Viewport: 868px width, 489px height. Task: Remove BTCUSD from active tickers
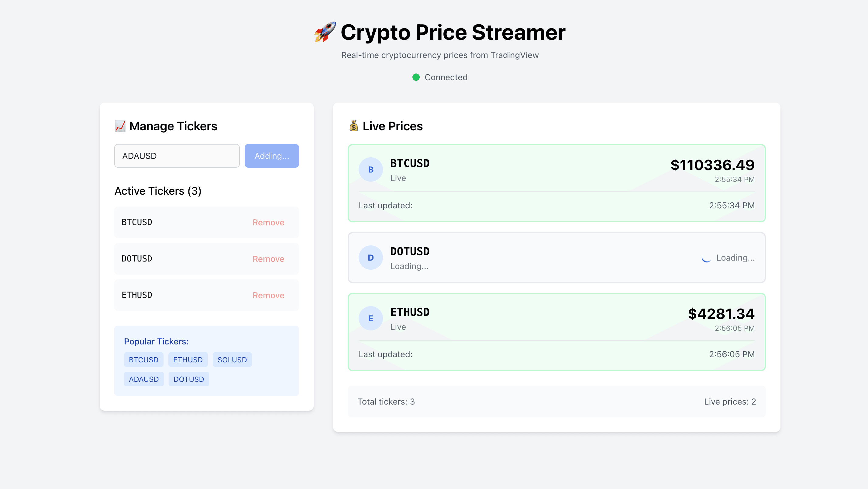[x=268, y=222]
